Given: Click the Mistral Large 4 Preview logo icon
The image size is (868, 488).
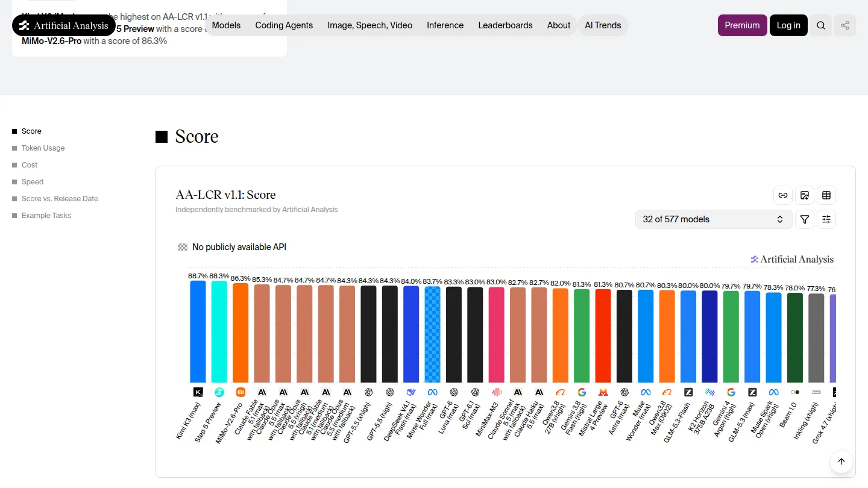Looking at the screenshot, I should 603,392.
